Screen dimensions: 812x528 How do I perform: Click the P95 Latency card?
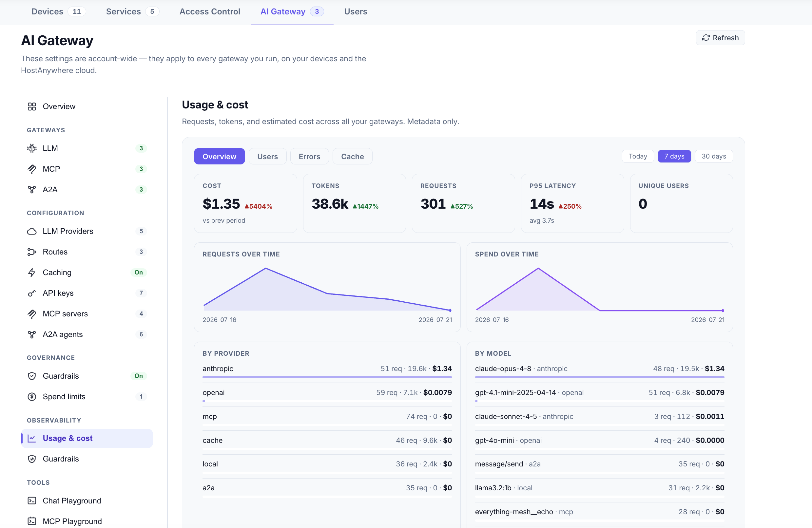572,203
